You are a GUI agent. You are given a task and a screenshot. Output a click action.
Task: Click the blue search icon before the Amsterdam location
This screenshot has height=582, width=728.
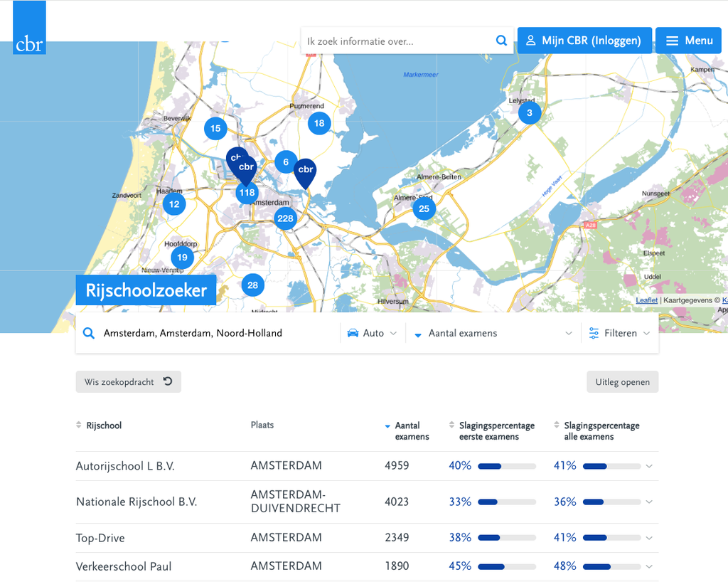tap(89, 333)
